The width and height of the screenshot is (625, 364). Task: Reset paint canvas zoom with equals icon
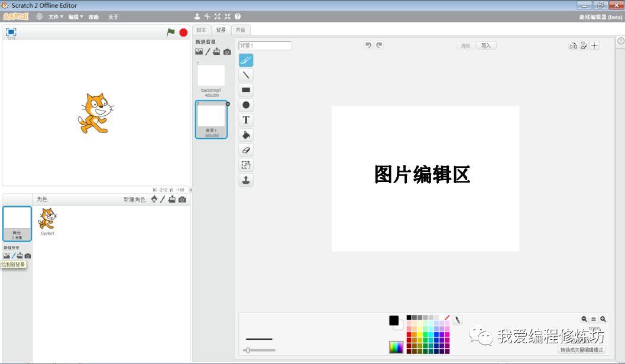tap(594, 319)
